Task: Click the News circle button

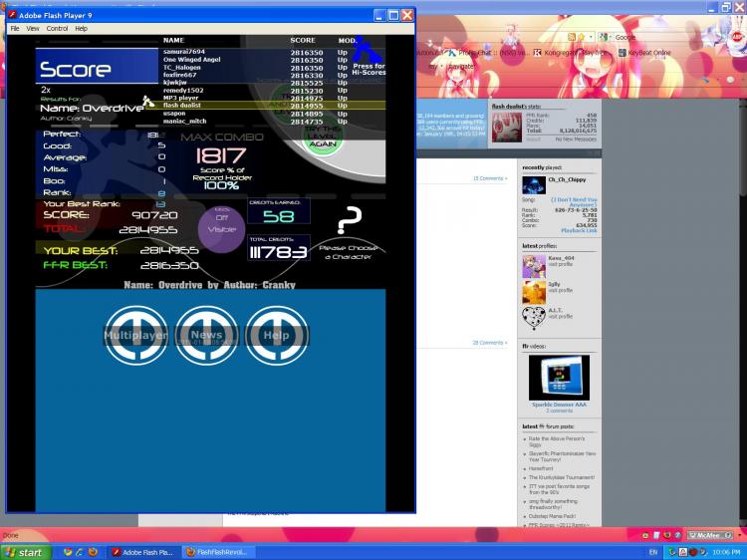Action: [x=206, y=336]
